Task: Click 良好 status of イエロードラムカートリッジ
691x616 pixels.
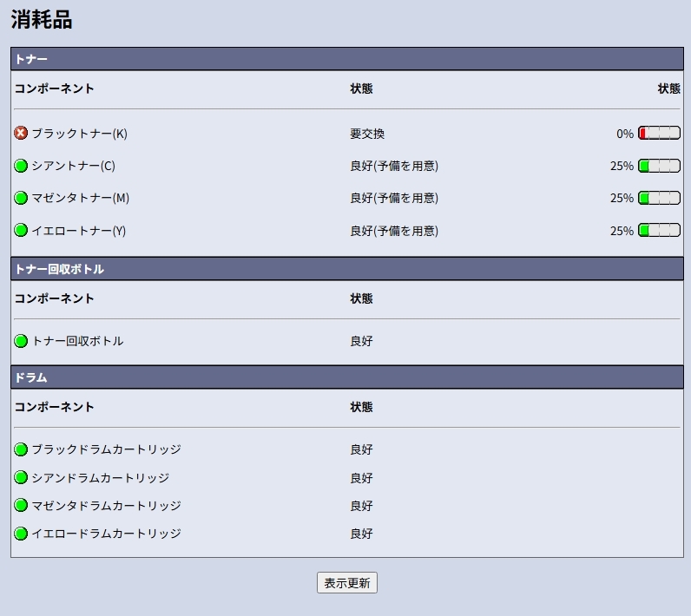Action: (x=361, y=534)
